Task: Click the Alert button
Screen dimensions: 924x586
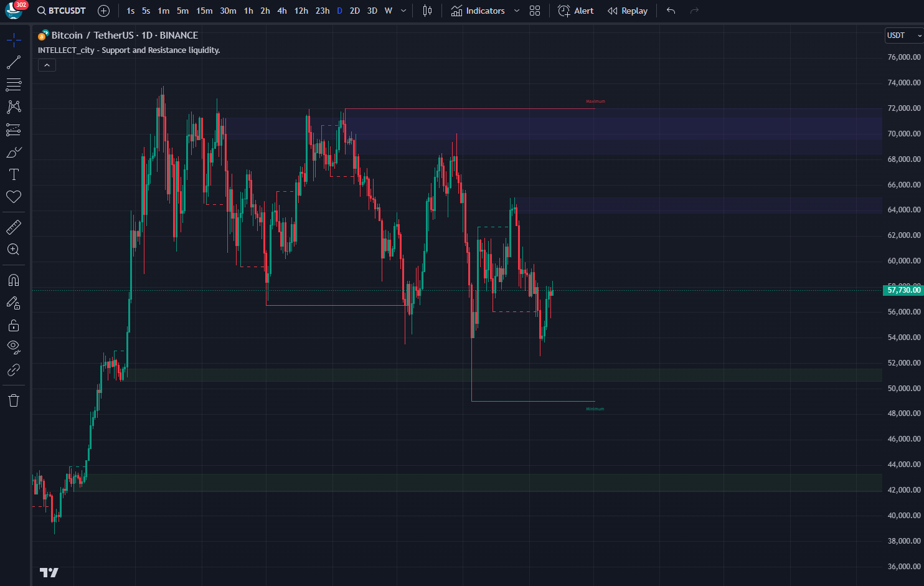Action: point(576,11)
